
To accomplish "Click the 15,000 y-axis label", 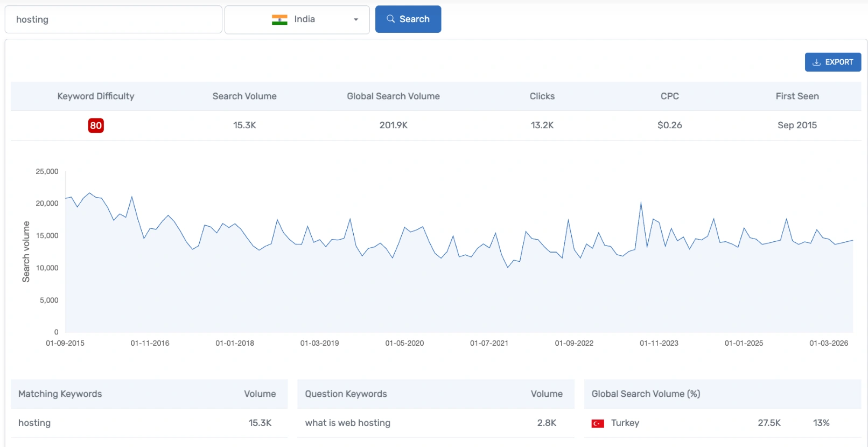I will tap(47, 235).
